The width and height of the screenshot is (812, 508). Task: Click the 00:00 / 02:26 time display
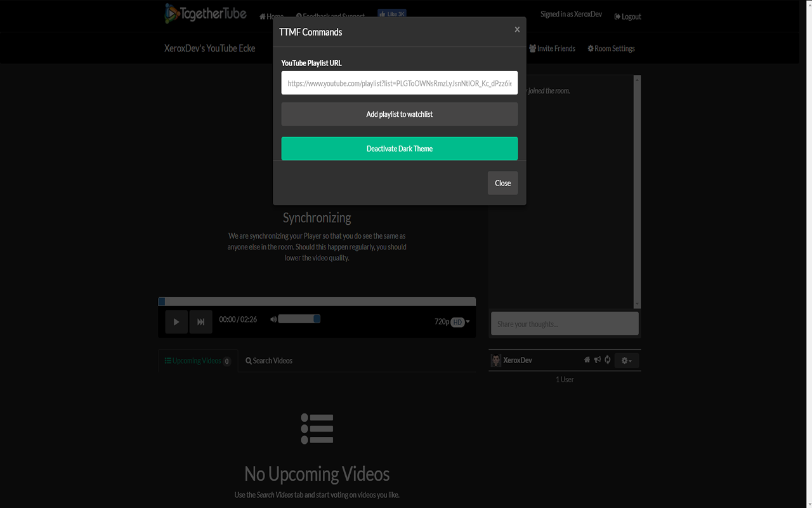238,319
